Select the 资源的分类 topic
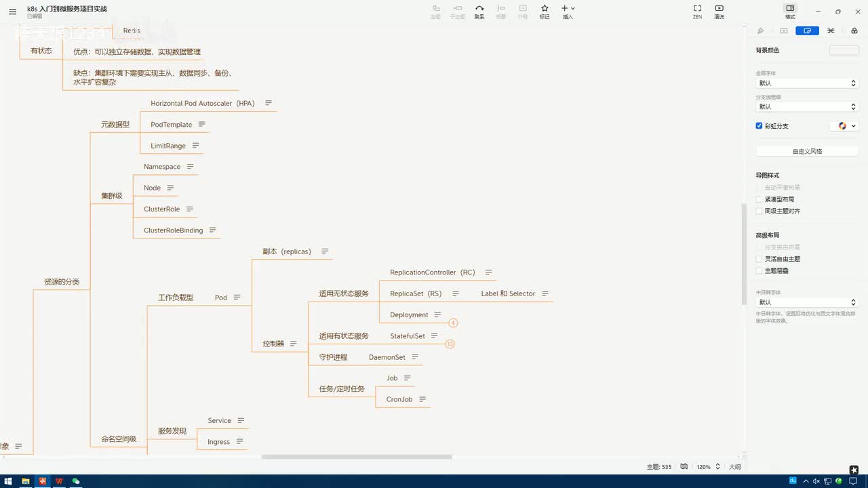The image size is (868, 488). point(62,281)
